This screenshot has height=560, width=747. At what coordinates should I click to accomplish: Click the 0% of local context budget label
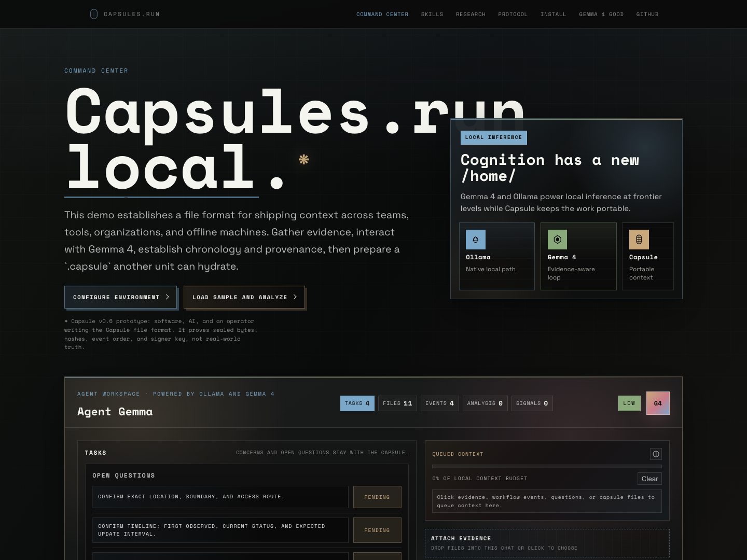(x=480, y=479)
